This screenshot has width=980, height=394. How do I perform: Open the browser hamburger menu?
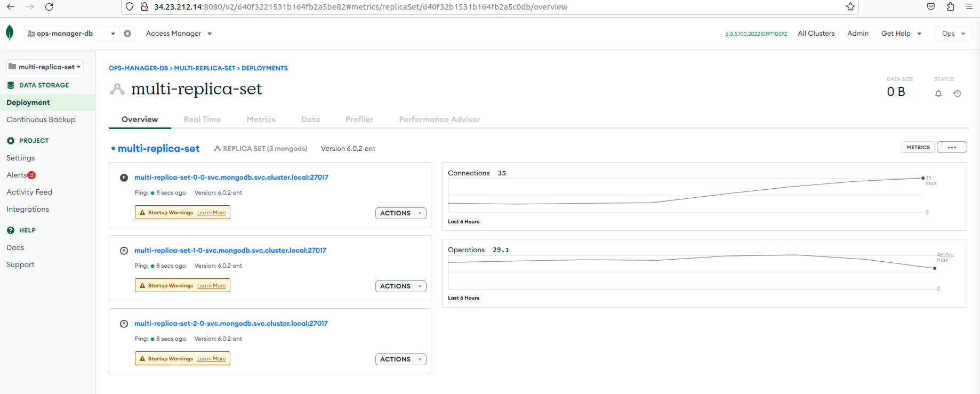969,7
